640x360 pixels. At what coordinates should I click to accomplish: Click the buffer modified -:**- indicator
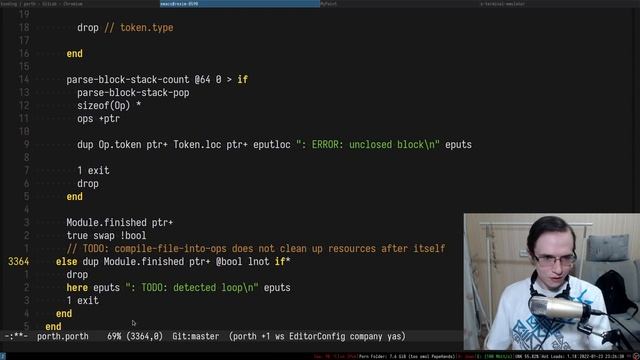tap(16, 336)
